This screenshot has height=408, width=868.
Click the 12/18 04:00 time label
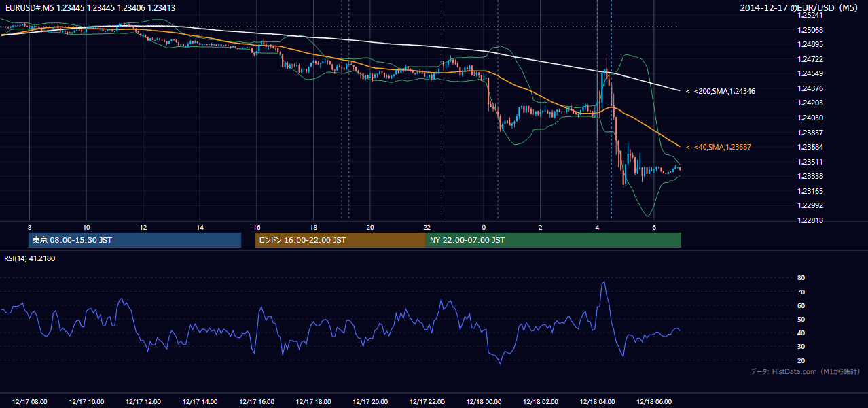[x=597, y=402]
